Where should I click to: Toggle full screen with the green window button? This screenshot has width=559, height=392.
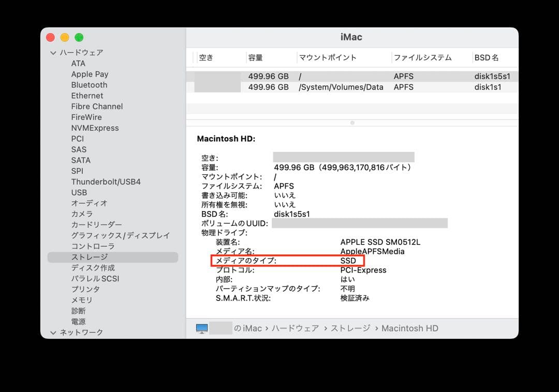tap(79, 37)
